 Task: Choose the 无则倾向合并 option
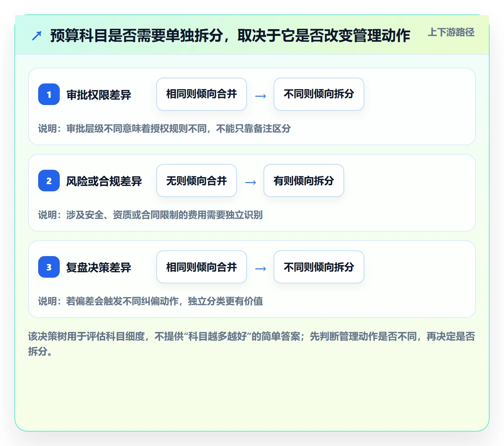[x=197, y=181]
